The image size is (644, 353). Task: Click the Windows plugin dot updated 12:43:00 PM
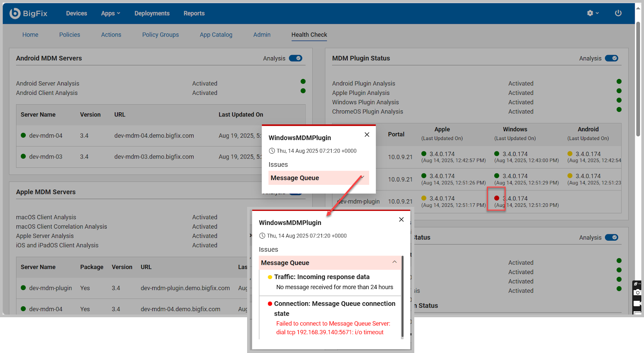click(x=497, y=154)
